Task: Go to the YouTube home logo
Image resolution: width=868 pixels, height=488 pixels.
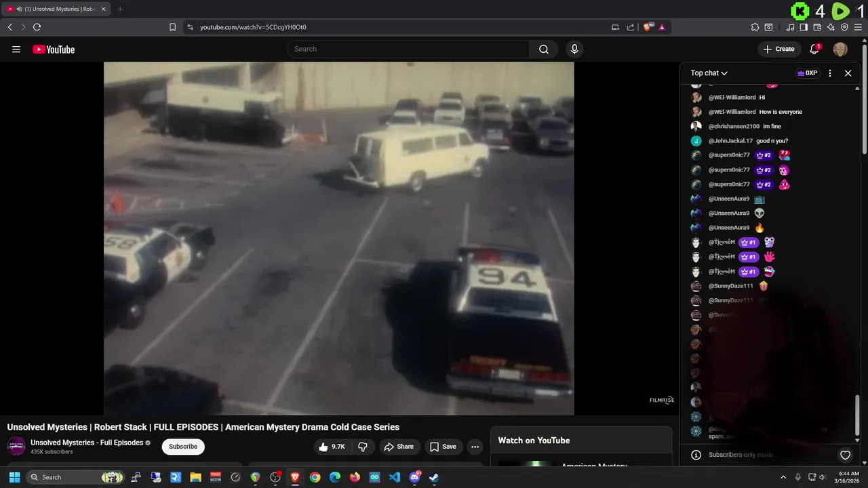Action: (54, 49)
